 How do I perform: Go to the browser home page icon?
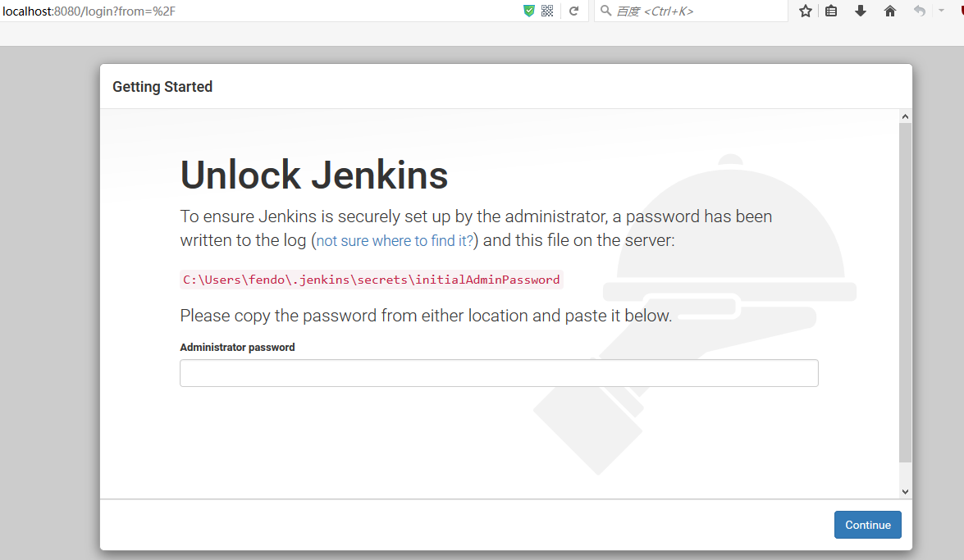[x=889, y=11]
